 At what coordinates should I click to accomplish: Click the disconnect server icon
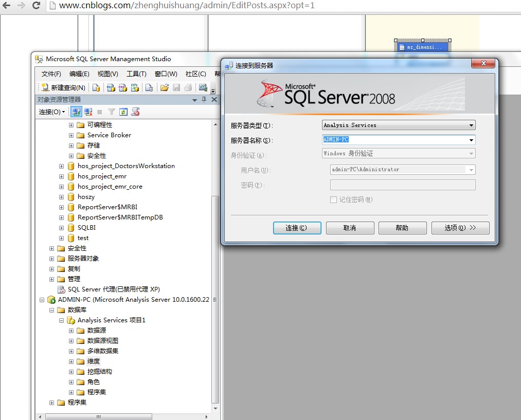(88, 112)
